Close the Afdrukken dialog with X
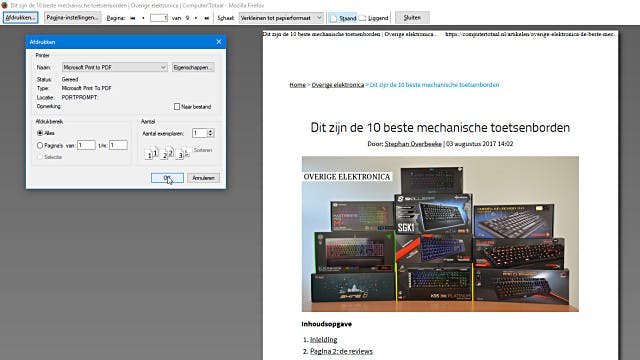This screenshot has width=640, height=360. (x=219, y=42)
